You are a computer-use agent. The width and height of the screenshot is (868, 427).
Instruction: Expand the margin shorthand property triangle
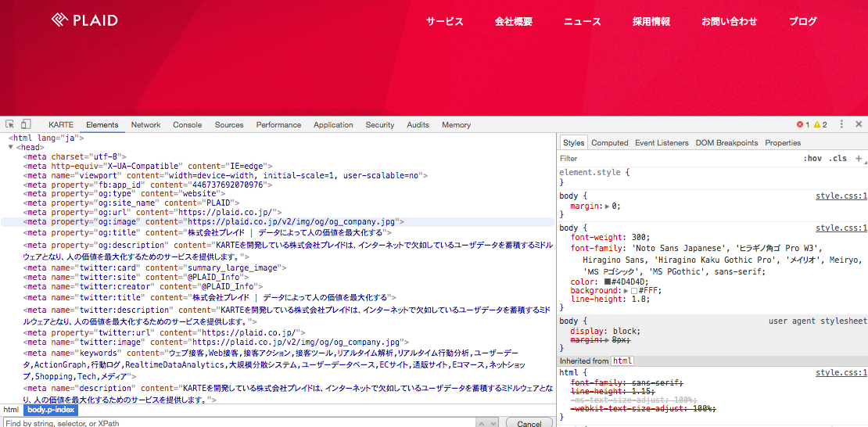tap(608, 206)
